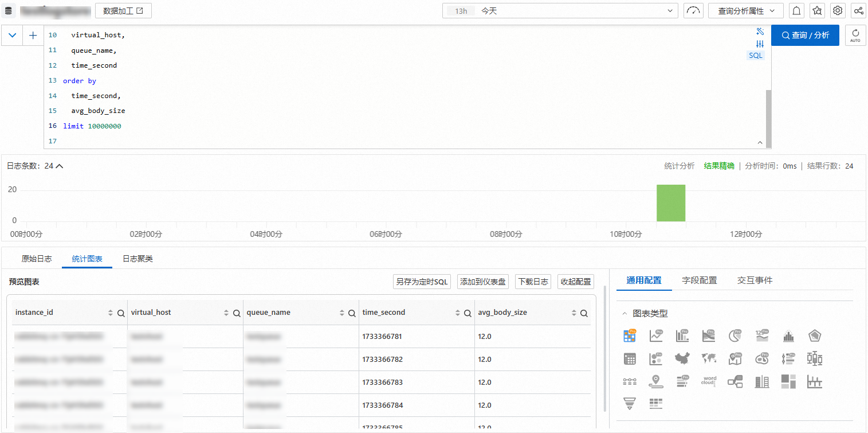
Task: Select the candlestick chart icon
Action: tap(815, 359)
